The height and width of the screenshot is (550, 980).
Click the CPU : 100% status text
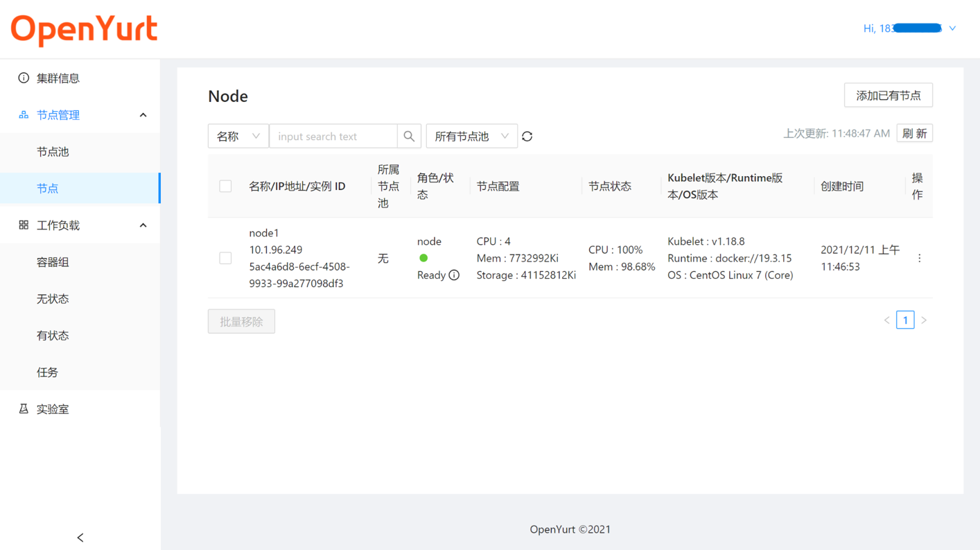(615, 250)
